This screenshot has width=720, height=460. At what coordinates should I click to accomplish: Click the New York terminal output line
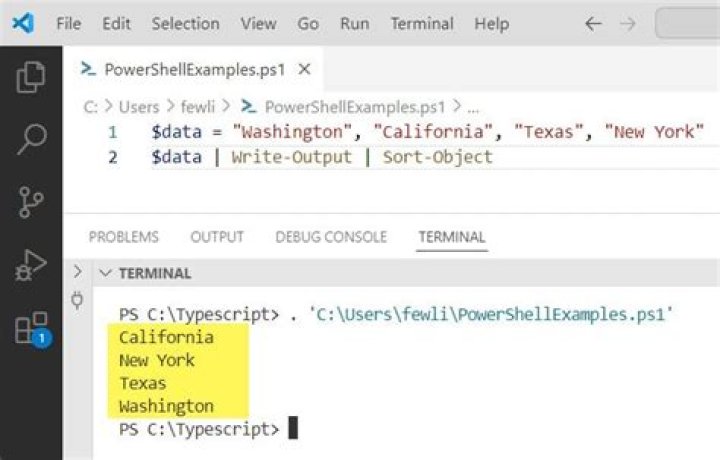pyautogui.click(x=157, y=360)
